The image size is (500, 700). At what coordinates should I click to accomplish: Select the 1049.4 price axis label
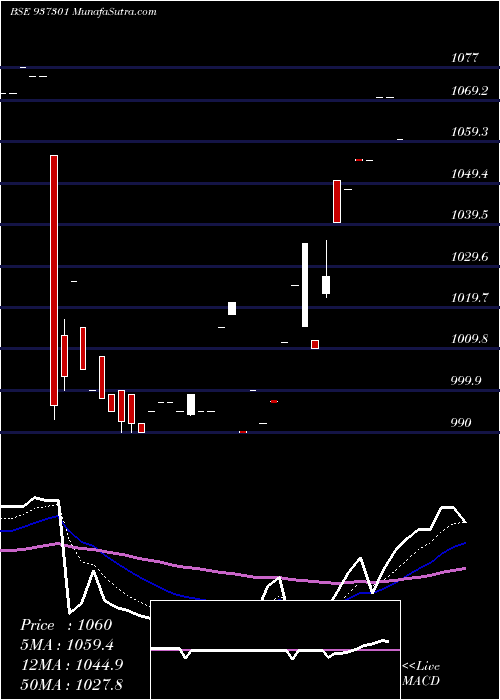469,173
